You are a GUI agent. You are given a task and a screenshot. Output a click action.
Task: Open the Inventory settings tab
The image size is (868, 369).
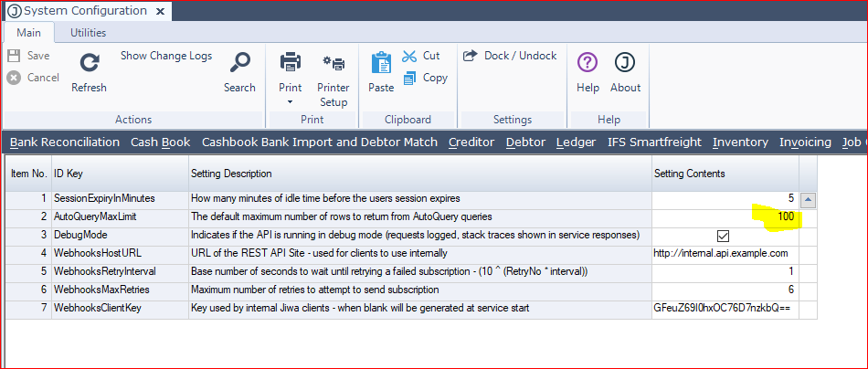(740, 142)
